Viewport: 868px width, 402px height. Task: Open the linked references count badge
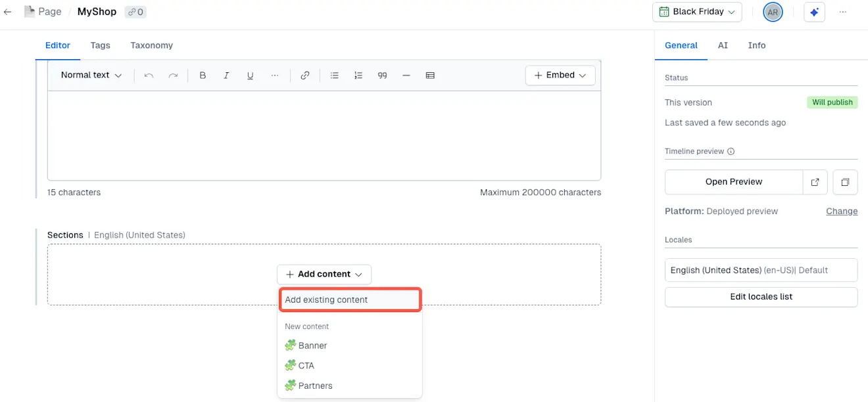coord(135,12)
